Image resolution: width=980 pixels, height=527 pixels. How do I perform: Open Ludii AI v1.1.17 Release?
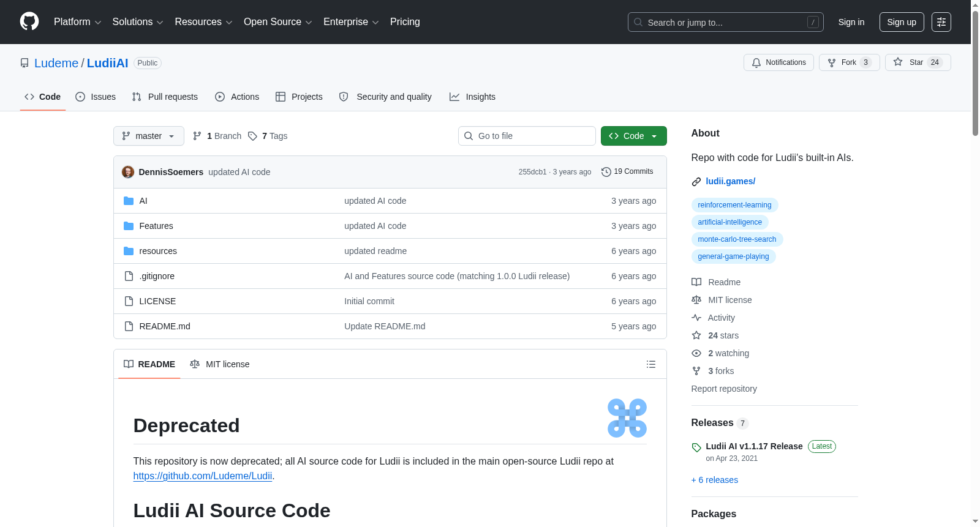click(x=754, y=446)
